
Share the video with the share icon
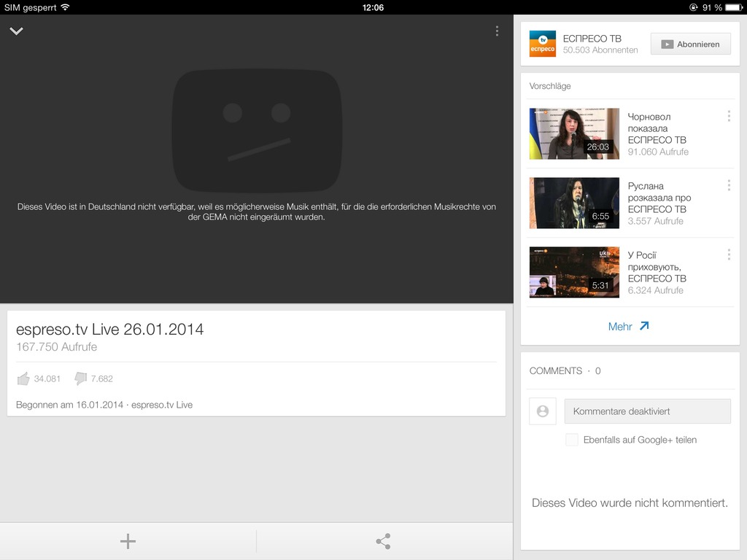click(384, 541)
